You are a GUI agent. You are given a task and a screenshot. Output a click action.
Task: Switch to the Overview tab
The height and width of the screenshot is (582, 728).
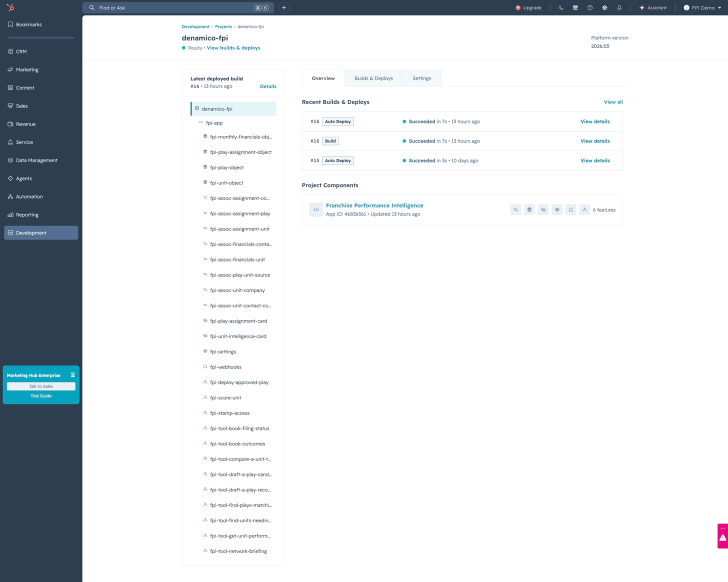click(x=323, y=78)
